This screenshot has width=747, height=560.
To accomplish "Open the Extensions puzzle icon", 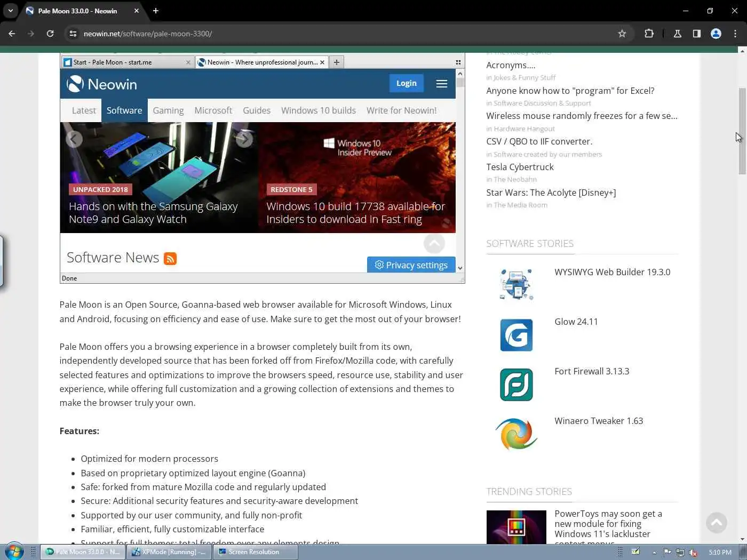I will 649,34.
